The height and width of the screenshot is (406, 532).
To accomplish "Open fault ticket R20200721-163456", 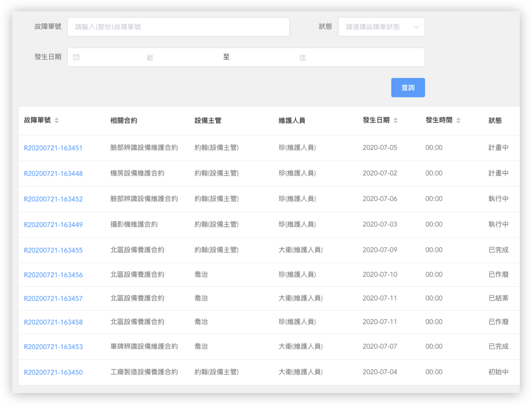I will pos(53,275).
